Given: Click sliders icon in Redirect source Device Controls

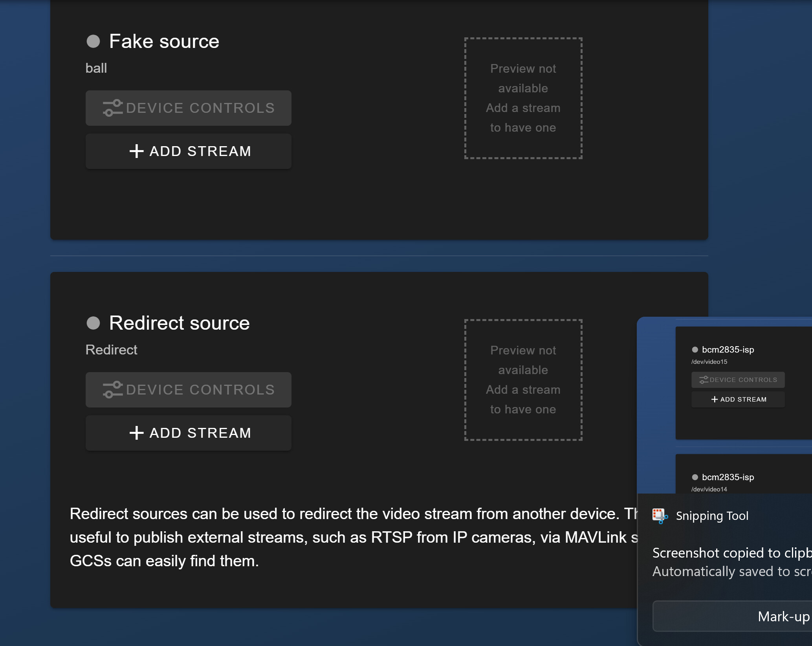Looking at the screenshot, I should click(113, 390).
